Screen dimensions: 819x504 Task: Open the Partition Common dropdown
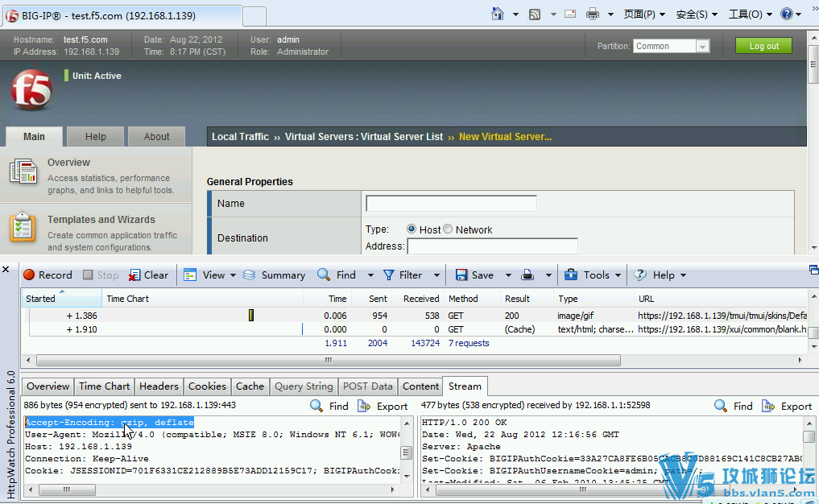(x=671, y=46)
